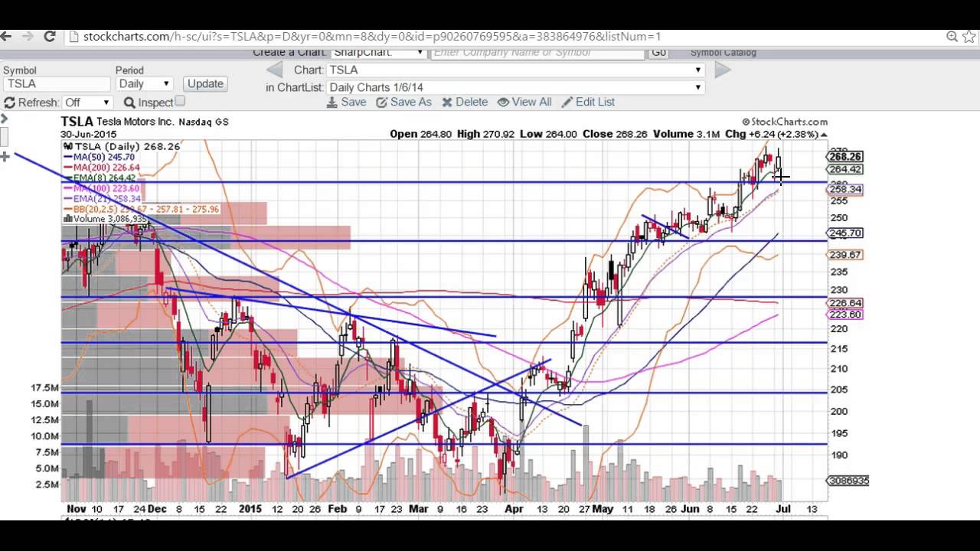Click the Inspect magnifier icon

tap(129, 103)
